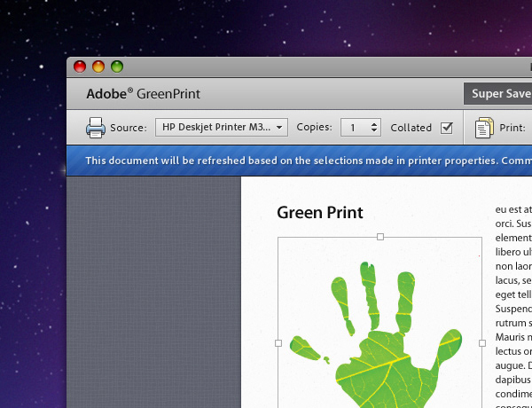Click the left middle handle of image frame
Image resolution: width=532 pixels, height=408 pixels.
click(278, 343)
